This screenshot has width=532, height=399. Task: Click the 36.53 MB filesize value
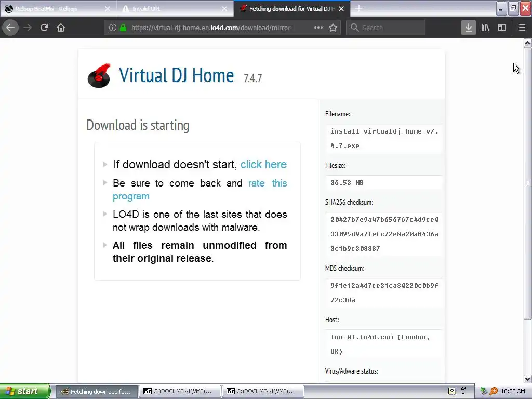click(347, 183)
